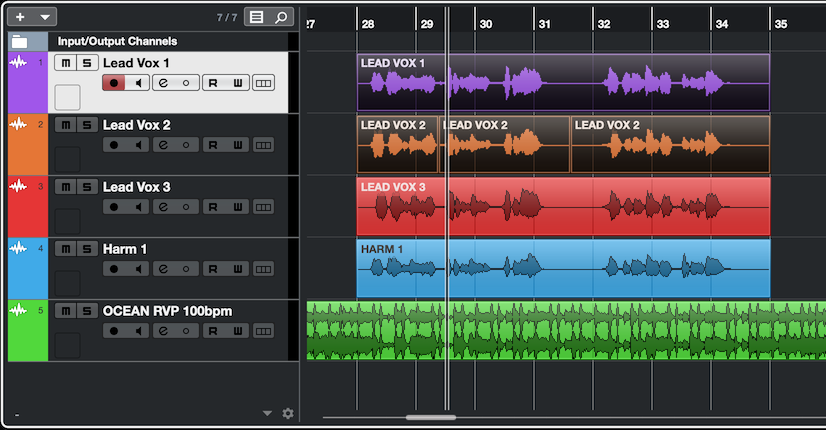826x430 pixels.
Task: Open channel settings editor for Lead Vox 1
Action: 163,83
